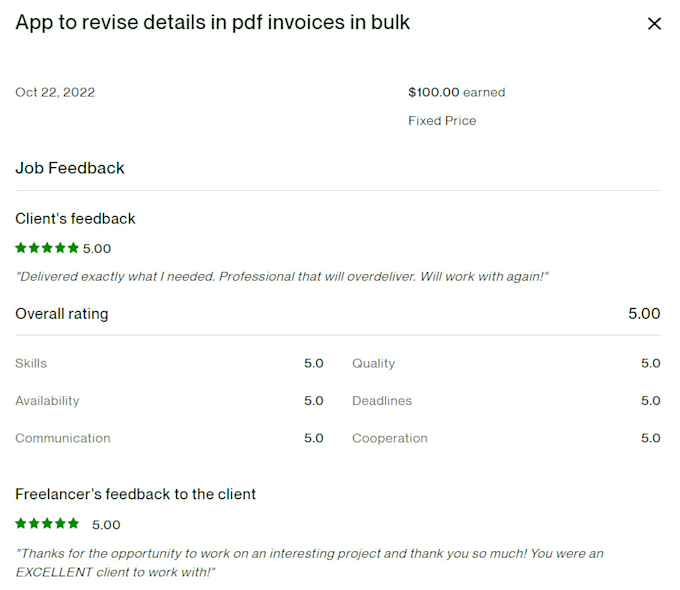Click the Fixed Price label
Screen dimensions: 680x590
pyautogui.click(x=442, y=121)
